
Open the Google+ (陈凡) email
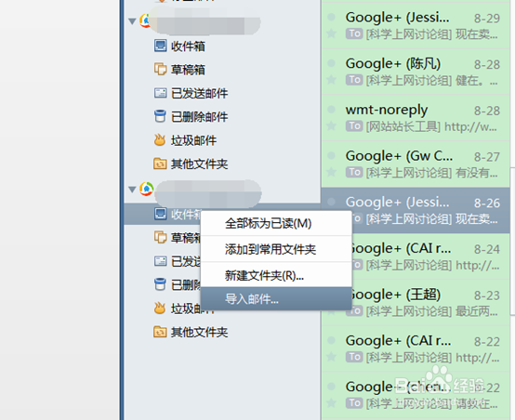[416, 71]
